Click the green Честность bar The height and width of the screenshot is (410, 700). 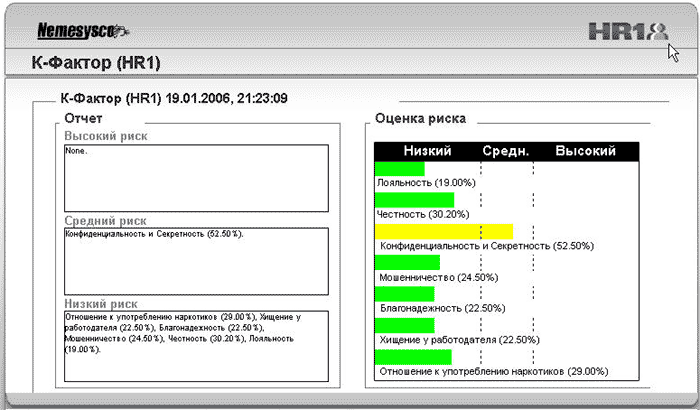click(414, 200)
